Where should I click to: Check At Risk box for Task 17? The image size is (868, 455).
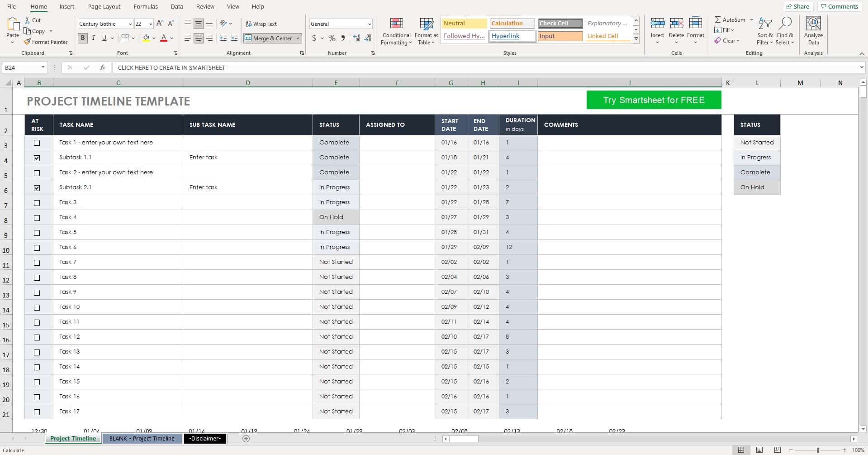37,412
